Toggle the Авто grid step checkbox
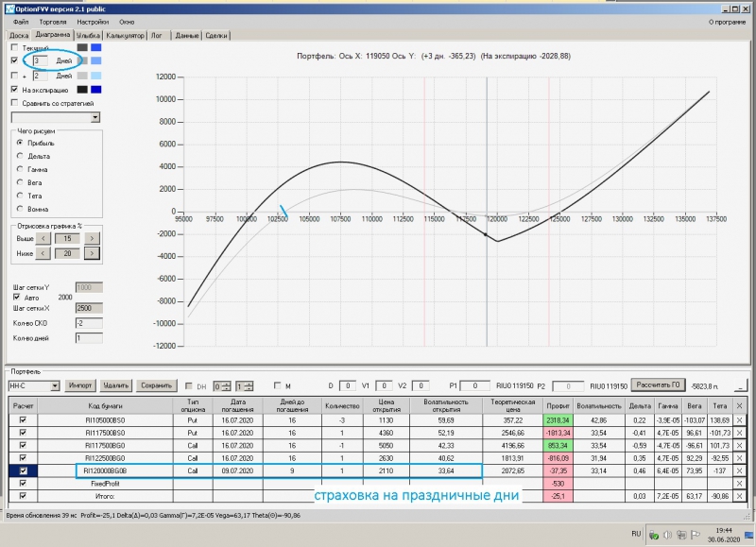The width and height of the screenshot is (756, 547). tap(17, 298)
